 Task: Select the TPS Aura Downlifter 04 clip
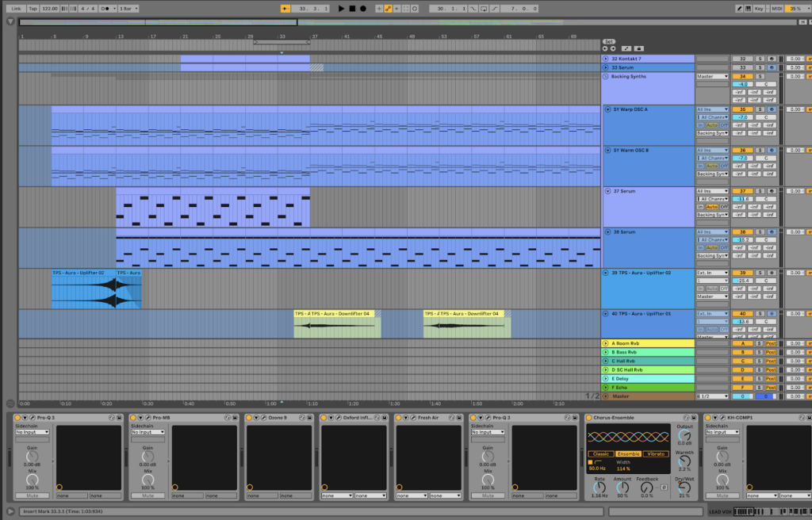(333, 323)
